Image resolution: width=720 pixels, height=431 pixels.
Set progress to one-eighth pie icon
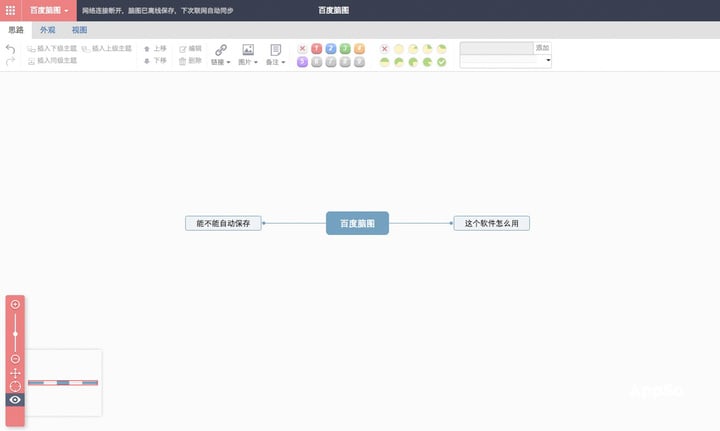(x=413, y=49)
